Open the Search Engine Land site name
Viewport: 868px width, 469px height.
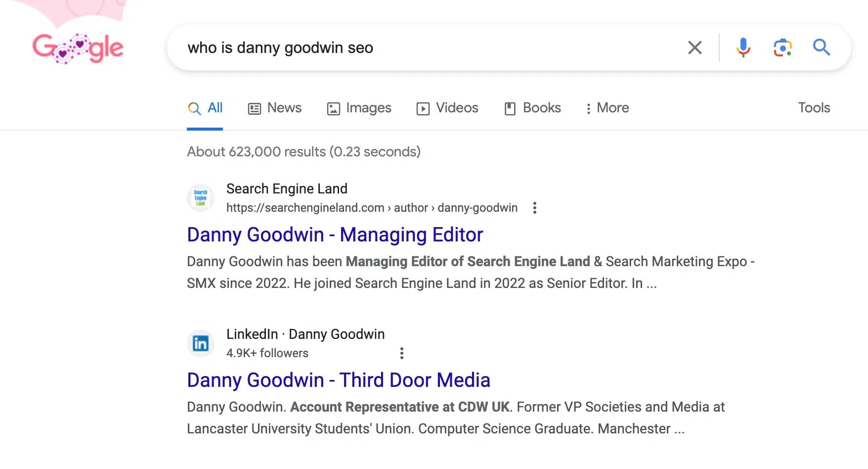[287, 188]
